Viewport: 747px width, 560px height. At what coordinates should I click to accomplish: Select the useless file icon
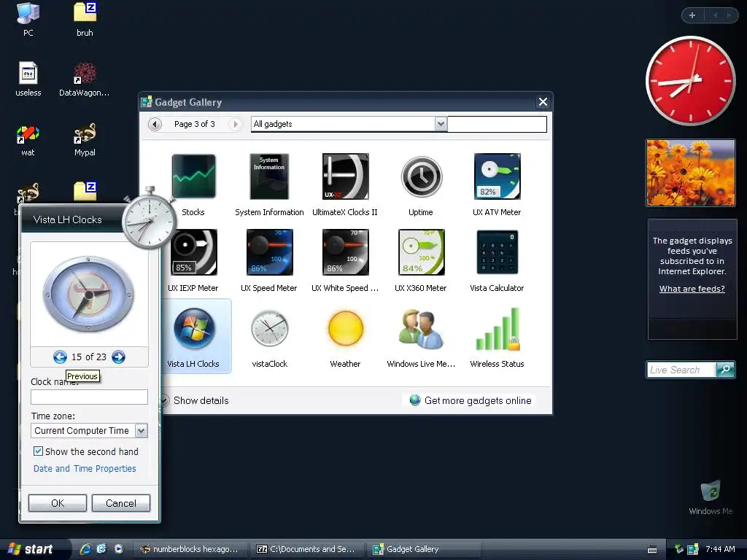click(28, 79)
